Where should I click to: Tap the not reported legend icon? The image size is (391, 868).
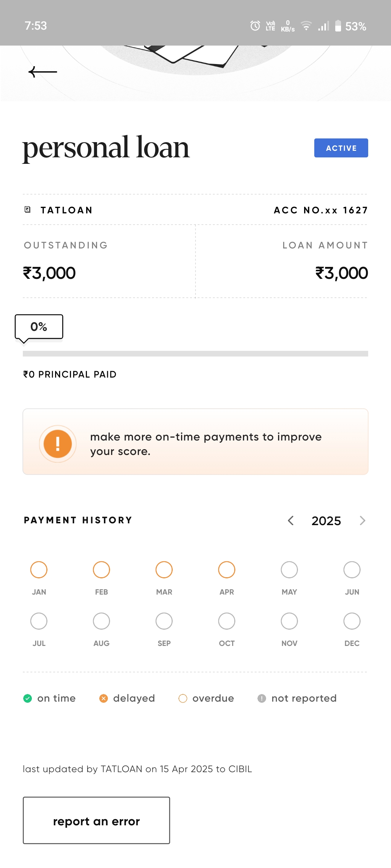click(x=262, y=698)
